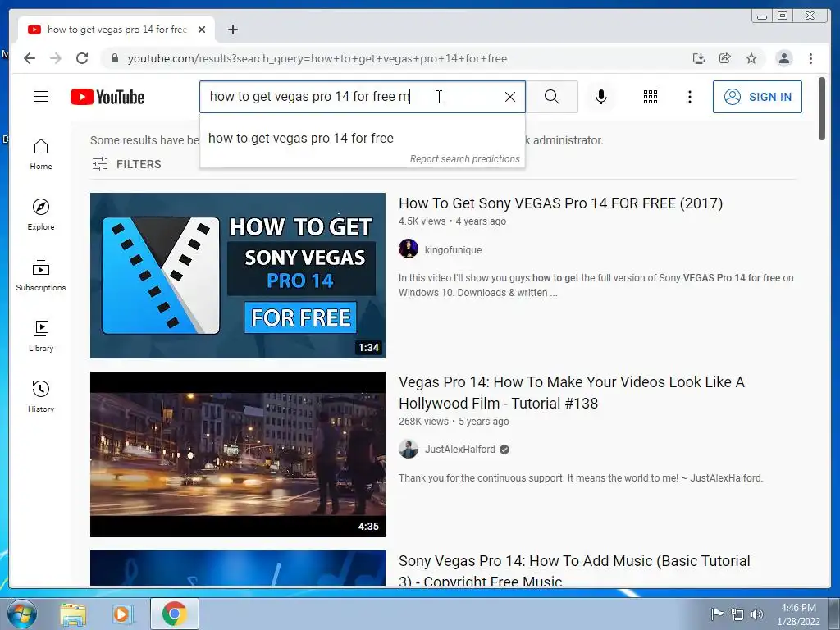The width and height of the screenshot is (840, 630).
Task: Click the install app icon in address bar
Action: (x=698, y=58)
